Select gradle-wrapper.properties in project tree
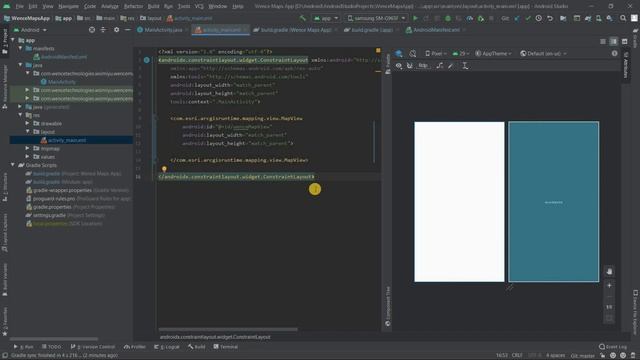This screenshot has width=640, height=360. coord(77,190)
